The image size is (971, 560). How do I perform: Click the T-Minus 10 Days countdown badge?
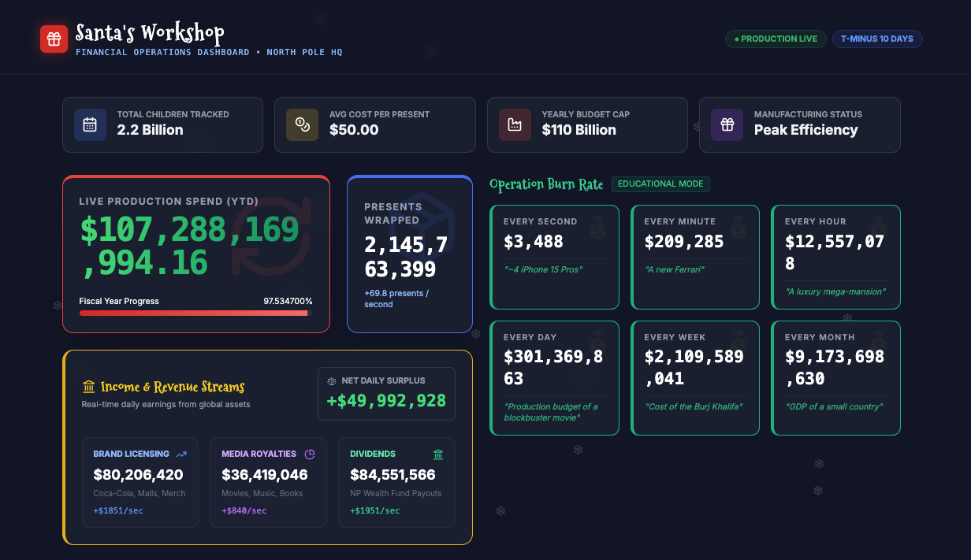877,39
